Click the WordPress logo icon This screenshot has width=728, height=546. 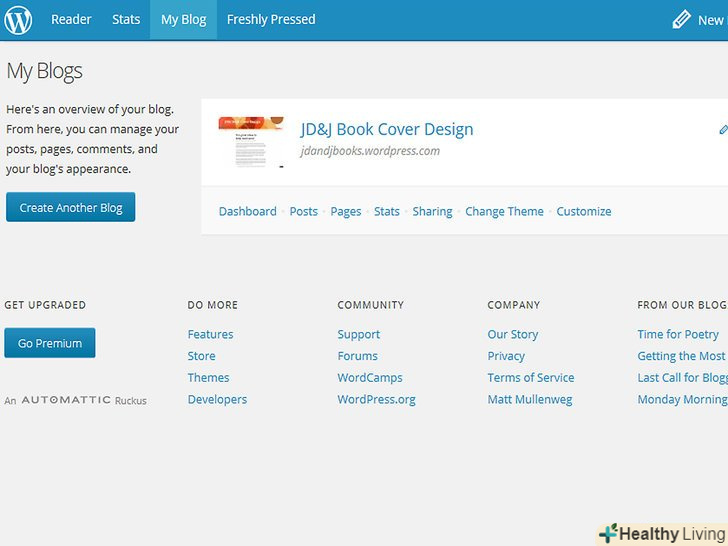[x=18, y=20]
